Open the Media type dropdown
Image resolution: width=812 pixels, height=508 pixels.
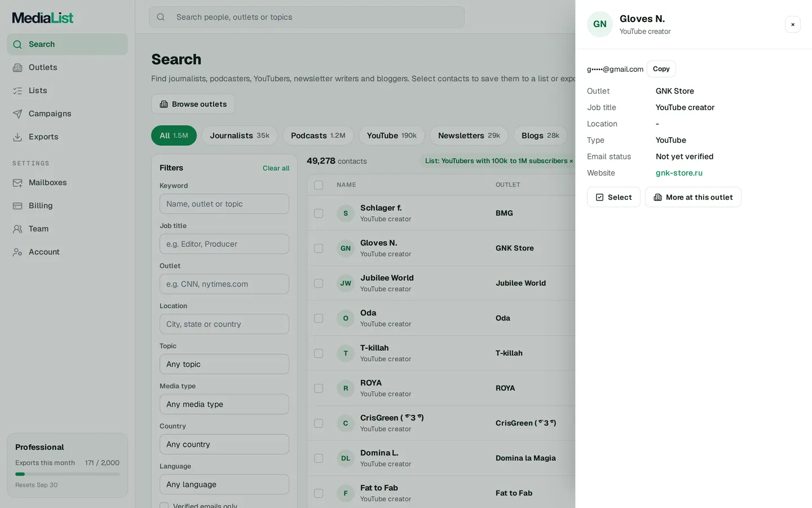(224, 404)
